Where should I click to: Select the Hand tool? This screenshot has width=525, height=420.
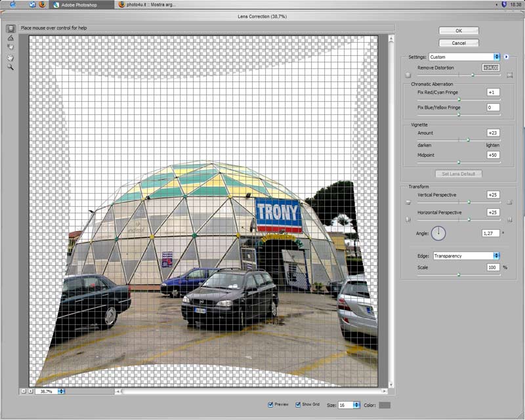10,58
